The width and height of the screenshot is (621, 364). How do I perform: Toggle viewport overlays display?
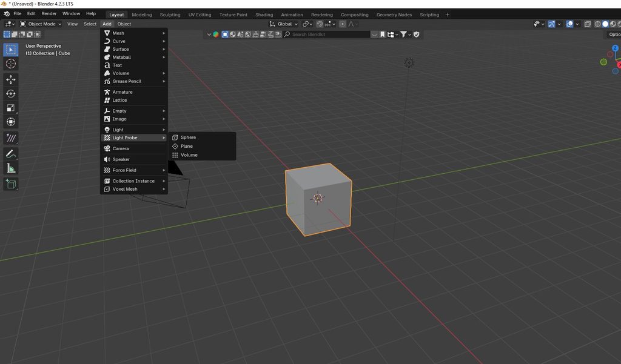(569, 24)
